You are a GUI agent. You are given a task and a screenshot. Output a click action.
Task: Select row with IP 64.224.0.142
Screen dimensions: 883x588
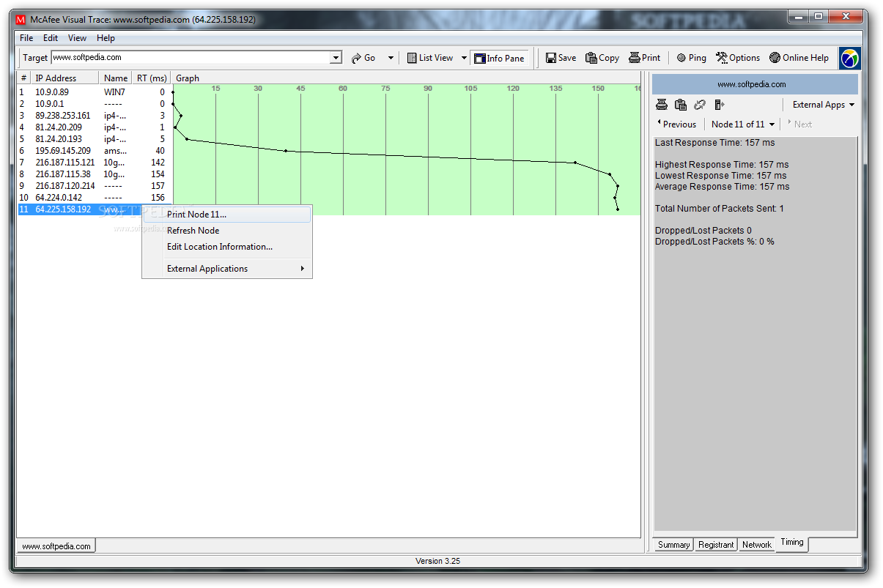tap(95, 198)
